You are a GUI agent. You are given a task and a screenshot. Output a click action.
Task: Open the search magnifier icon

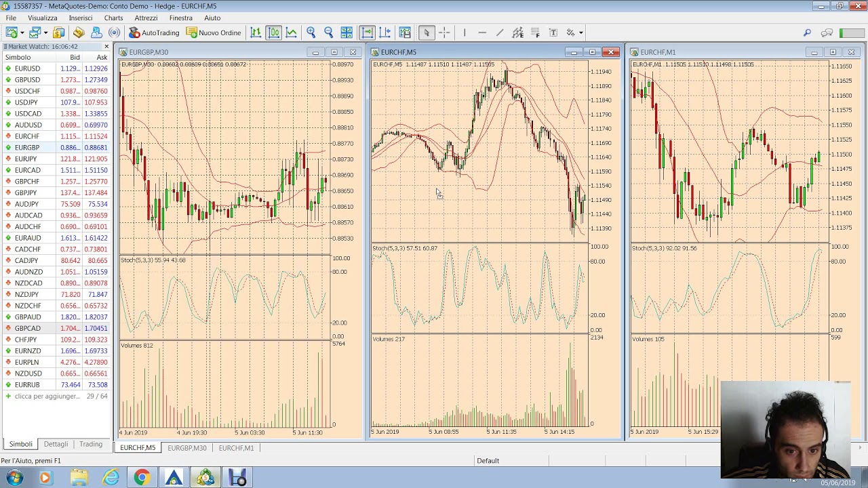tap(807, 33)
